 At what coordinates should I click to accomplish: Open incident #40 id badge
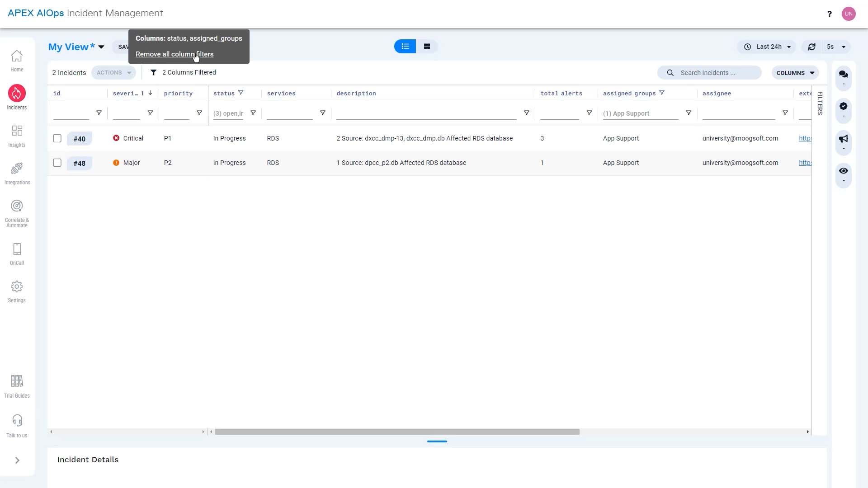[80, 139]
